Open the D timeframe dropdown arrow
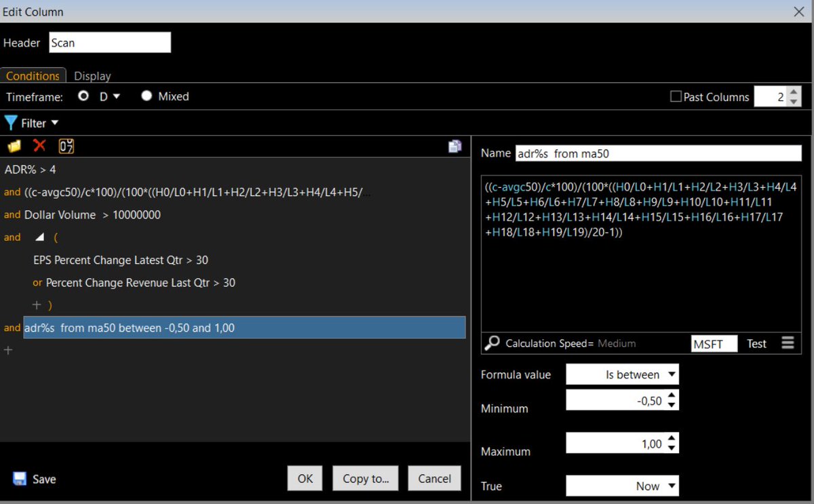This screenshot has width=814, height=504. (116, 96)
